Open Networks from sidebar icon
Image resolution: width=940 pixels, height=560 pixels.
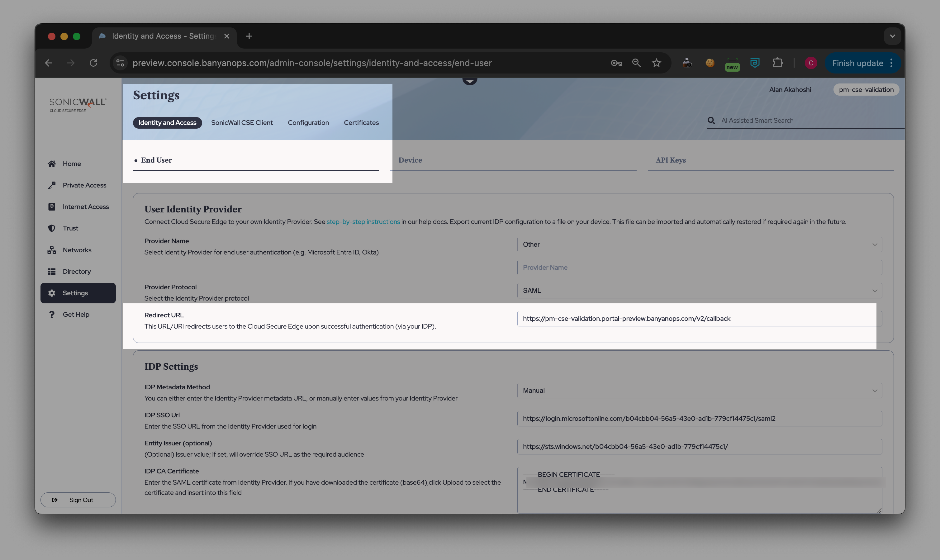(52, 250)
